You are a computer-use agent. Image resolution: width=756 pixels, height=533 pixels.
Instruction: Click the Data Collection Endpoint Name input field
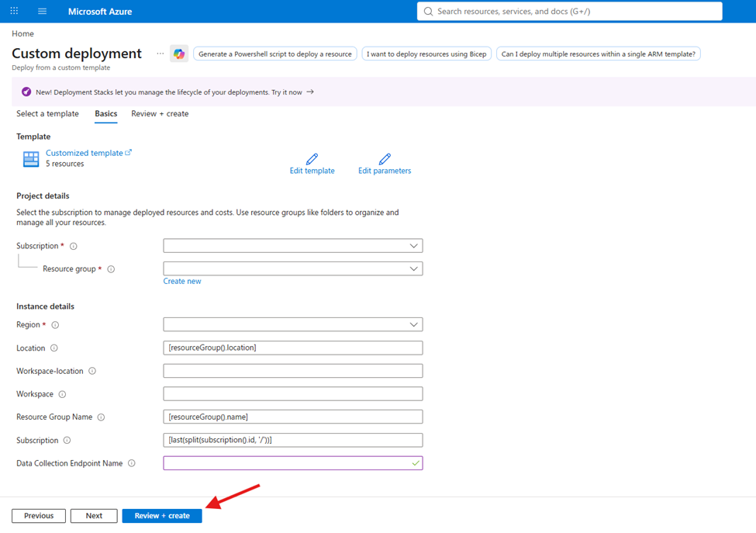(x=292, y=463)
